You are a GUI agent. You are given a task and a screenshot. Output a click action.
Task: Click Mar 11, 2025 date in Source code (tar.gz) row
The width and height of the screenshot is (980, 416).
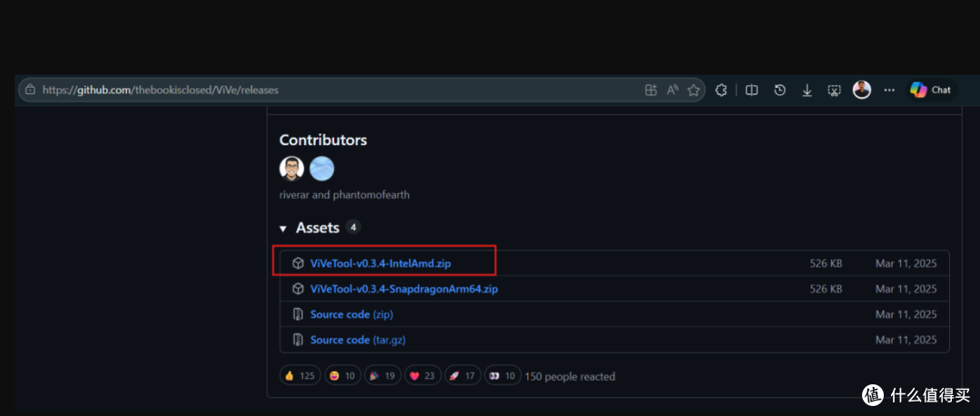(x=906, y=341)
